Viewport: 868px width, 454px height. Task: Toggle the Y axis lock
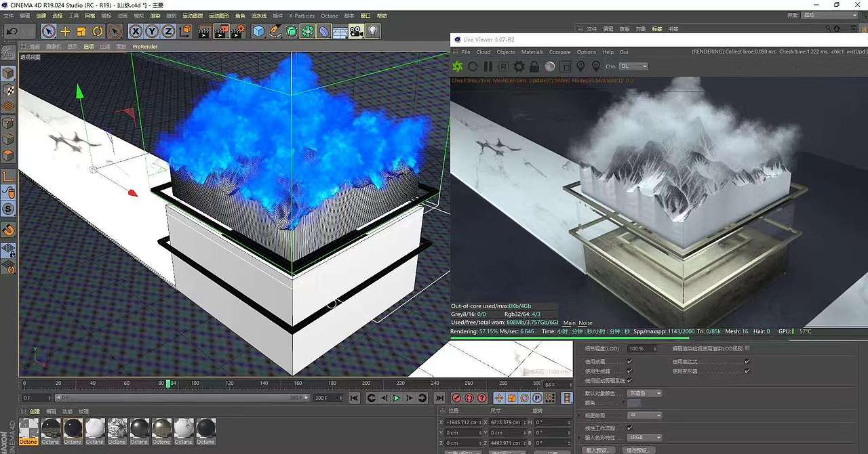152,31
